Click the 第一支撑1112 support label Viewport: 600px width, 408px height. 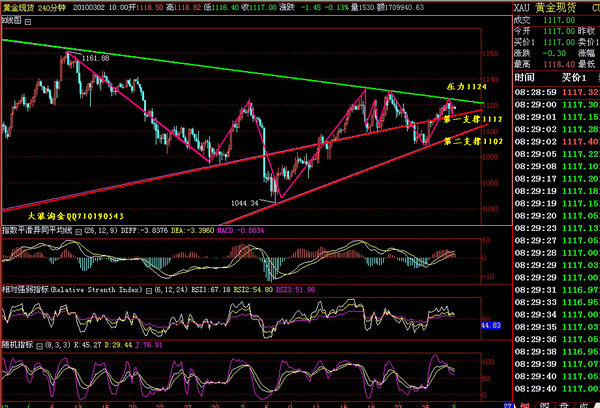(x=473, y=119)
